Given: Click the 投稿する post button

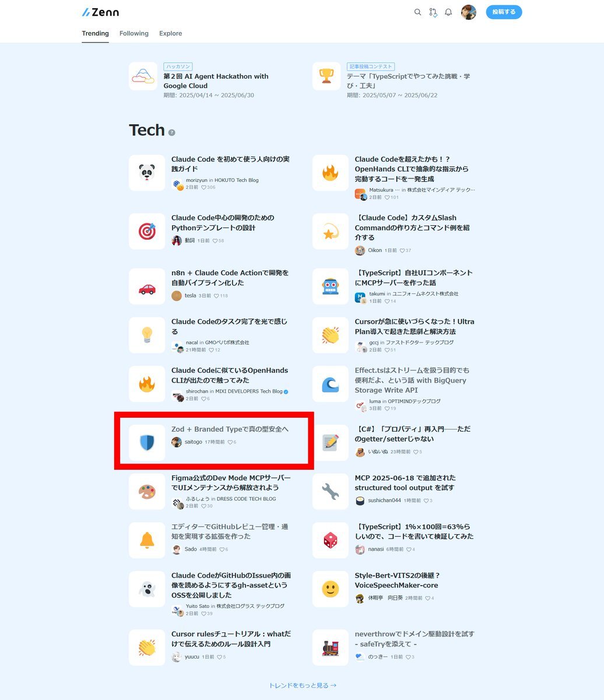Looking at the screenshot, I should click(504, 12).
